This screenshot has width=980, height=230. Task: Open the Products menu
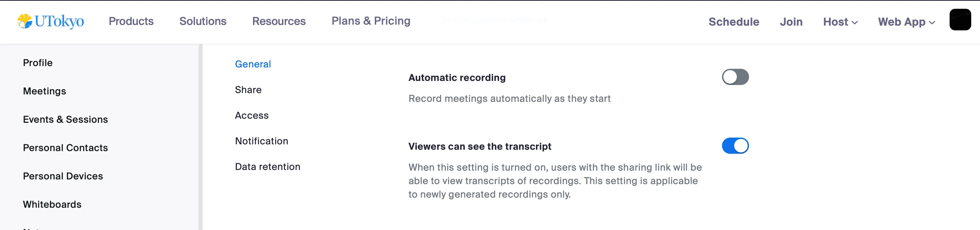click(x=131, y=21)
